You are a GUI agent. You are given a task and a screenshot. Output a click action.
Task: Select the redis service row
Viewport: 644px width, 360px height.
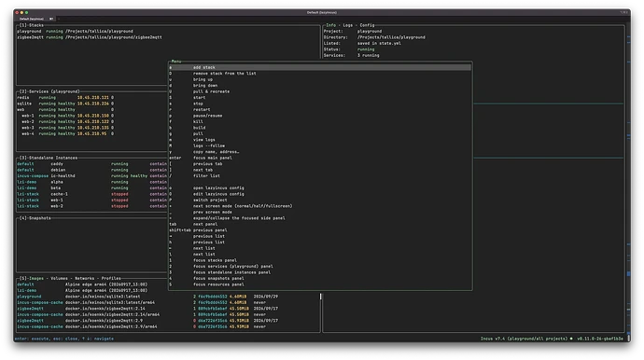click(92, 98)
